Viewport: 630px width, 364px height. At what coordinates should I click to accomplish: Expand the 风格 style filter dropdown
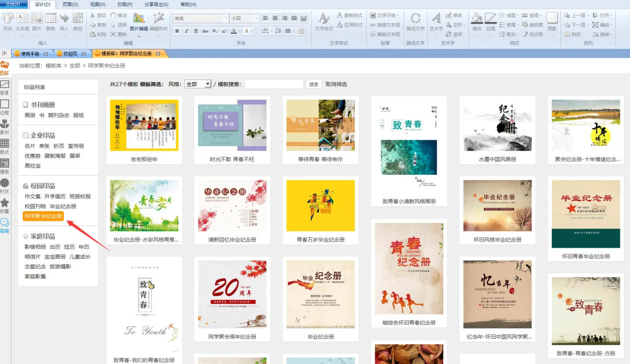pos(208,84)
